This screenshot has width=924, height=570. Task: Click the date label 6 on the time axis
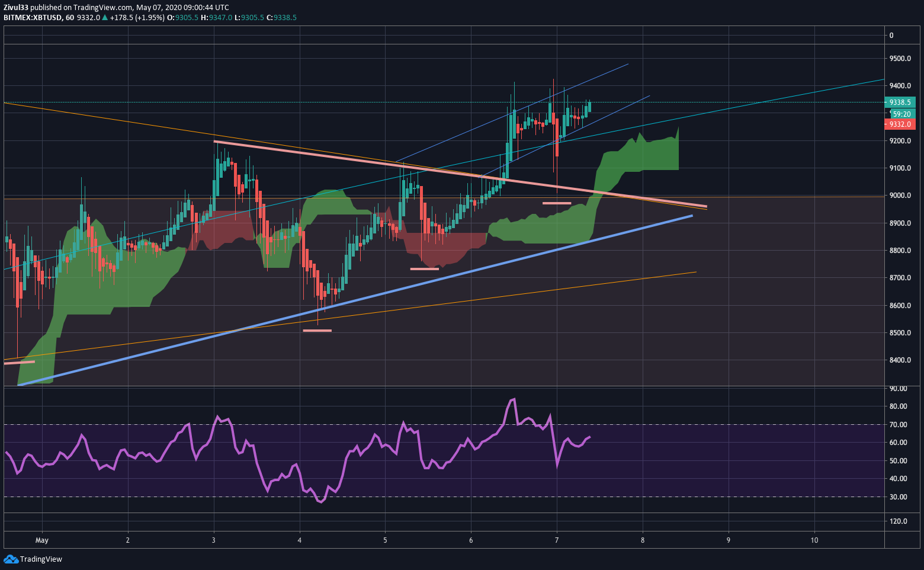(x=471, y=540)
